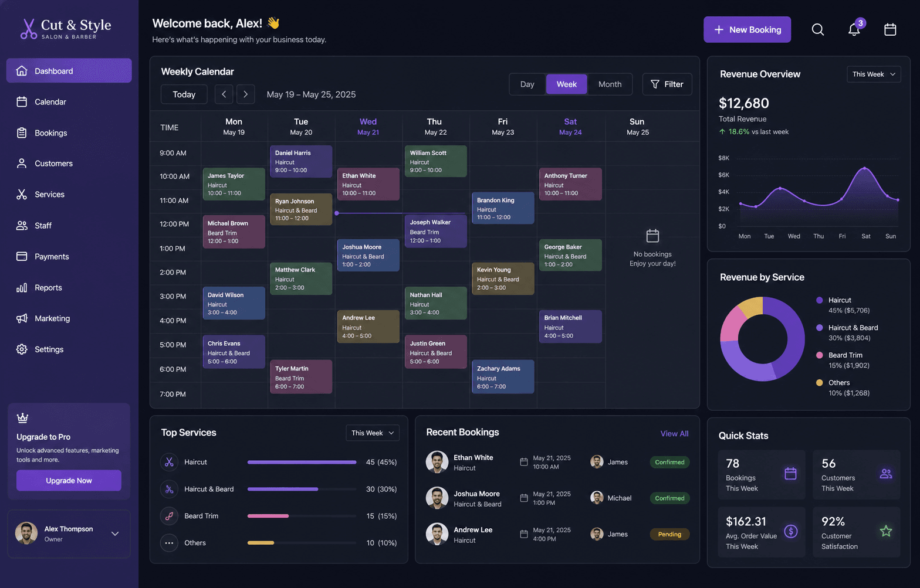This screenshot has width=920, height=588.
Task: Switch calendar to Month view
Action: click(x=610, y=84)
